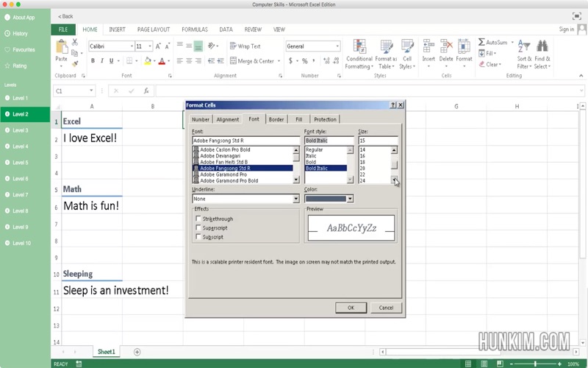Toggle Italic in the ribbon
588x368 pixels.
(101, 60)
